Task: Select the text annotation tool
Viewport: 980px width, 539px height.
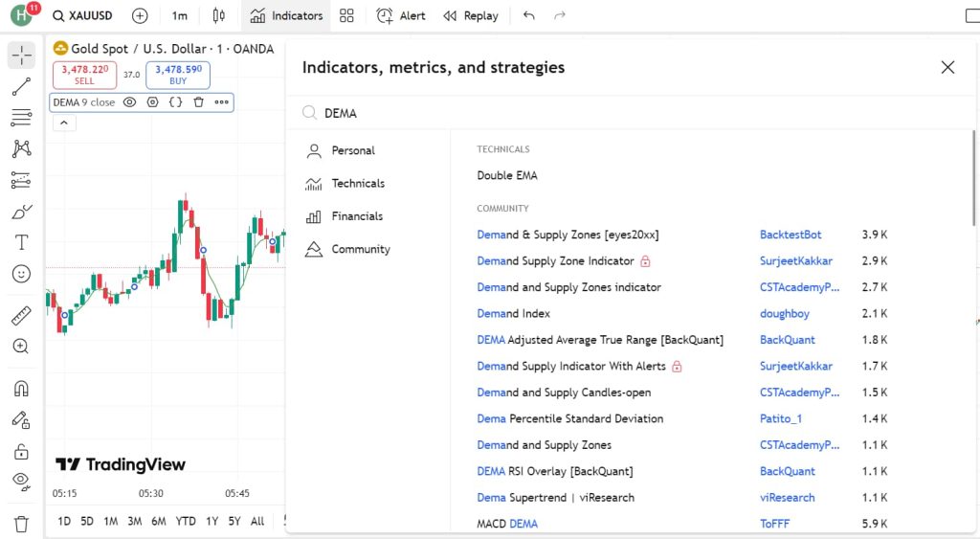Action: point(21,242)
